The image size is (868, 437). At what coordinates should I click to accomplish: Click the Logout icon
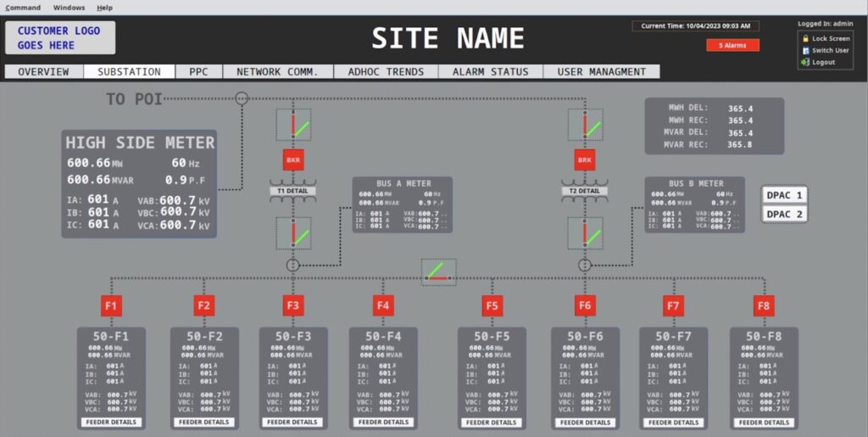point(805,62)
